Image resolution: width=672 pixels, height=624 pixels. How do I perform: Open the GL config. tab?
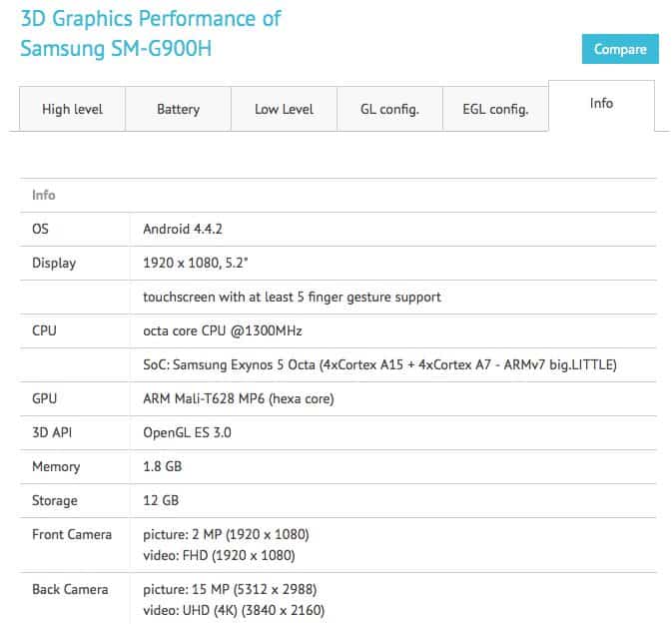(389, 109)
